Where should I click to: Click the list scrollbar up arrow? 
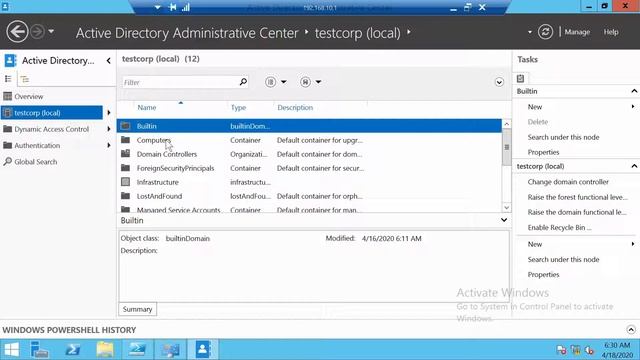coord(507,124)
